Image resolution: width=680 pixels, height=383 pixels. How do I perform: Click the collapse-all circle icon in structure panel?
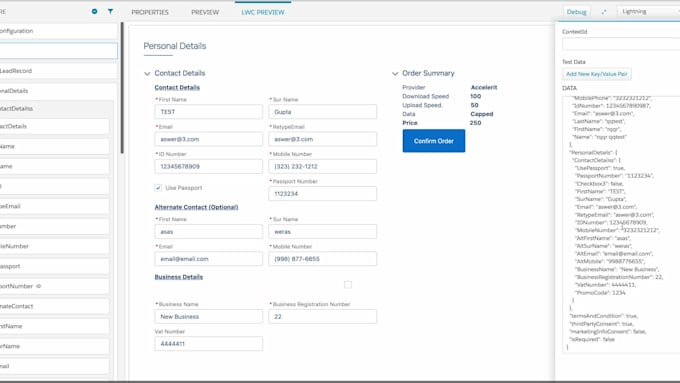(95, 11)
